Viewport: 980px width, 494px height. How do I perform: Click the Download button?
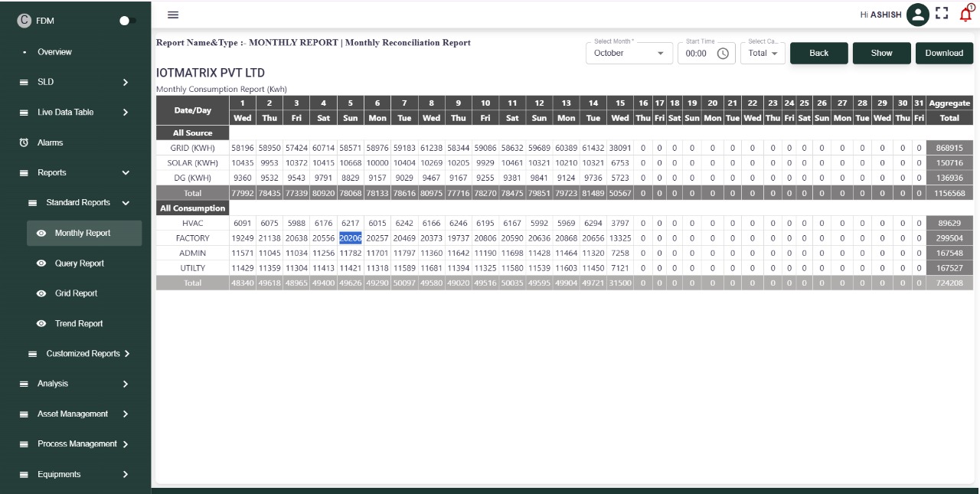943,53
